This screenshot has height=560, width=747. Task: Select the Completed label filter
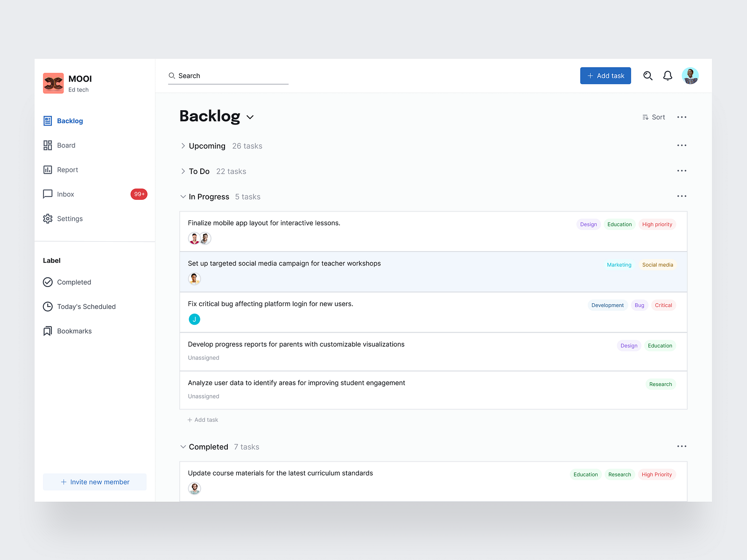pyautogui.click(x=74, y=282)
